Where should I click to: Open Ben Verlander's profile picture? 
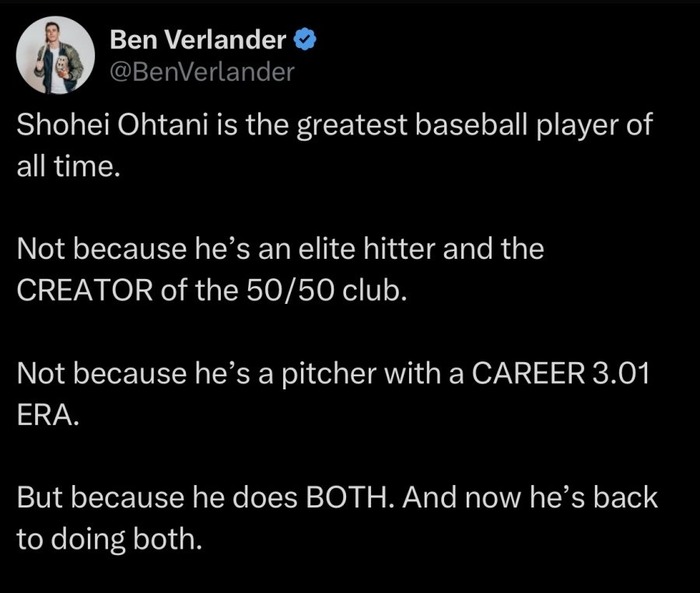tap(55, 55)
